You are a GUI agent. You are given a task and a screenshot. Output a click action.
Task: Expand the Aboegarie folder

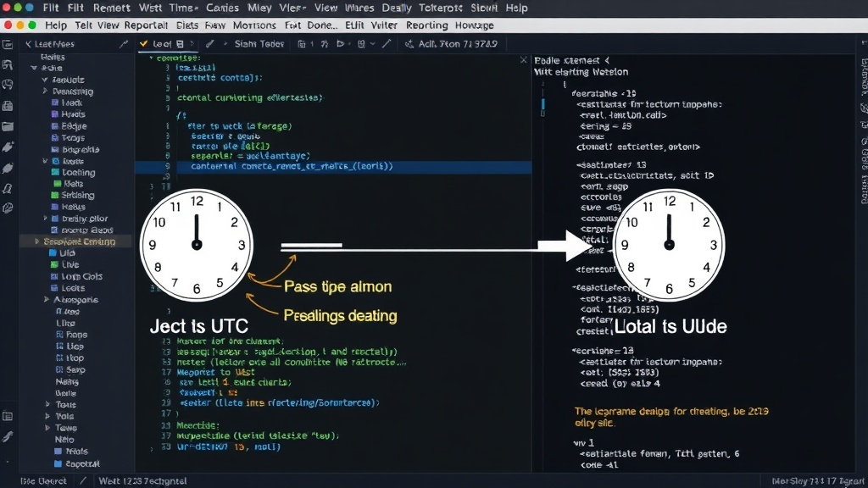pos(47,299)
